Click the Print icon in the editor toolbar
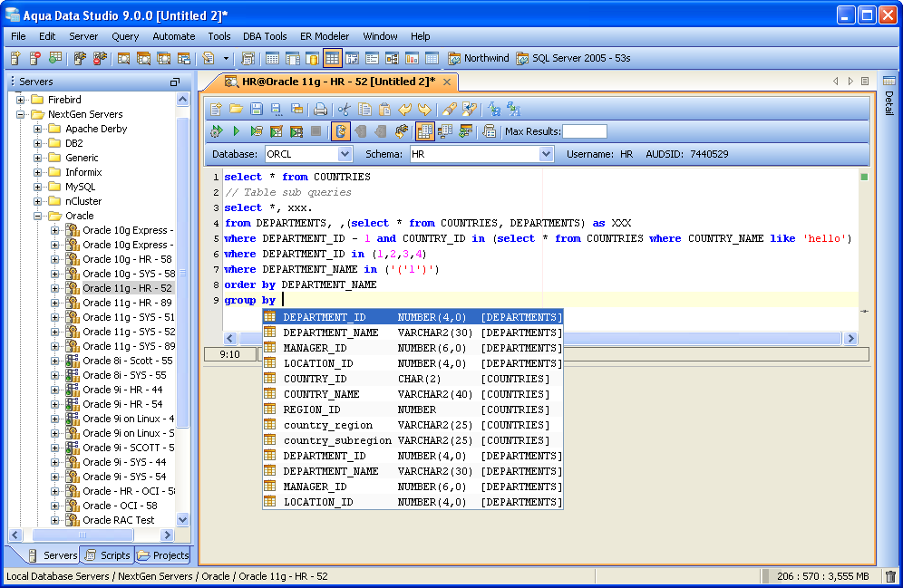This screenshot has height=588, width=903. (x=320, y=110)
